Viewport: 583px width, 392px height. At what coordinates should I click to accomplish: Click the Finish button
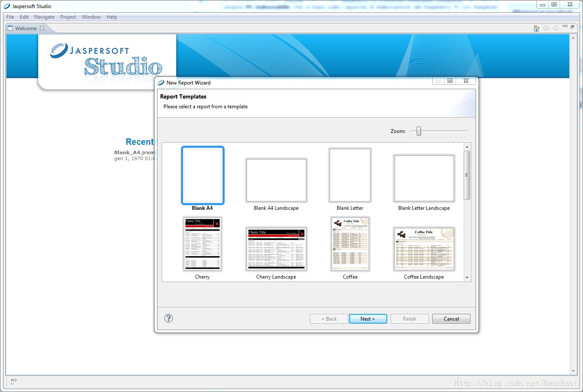pos(409,319)
